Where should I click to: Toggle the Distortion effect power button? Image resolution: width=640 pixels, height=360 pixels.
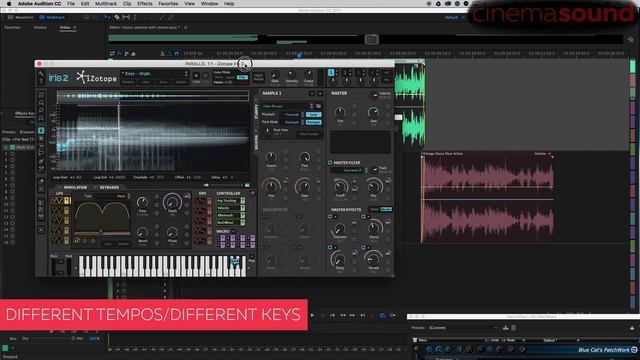click(x=330, y=217)
